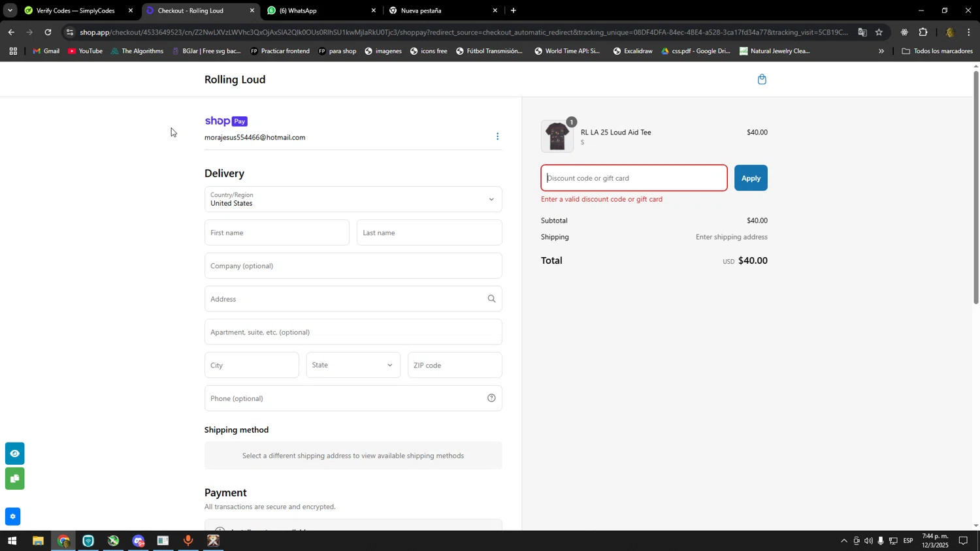Open the notifications center icon

tap(963, 541)
